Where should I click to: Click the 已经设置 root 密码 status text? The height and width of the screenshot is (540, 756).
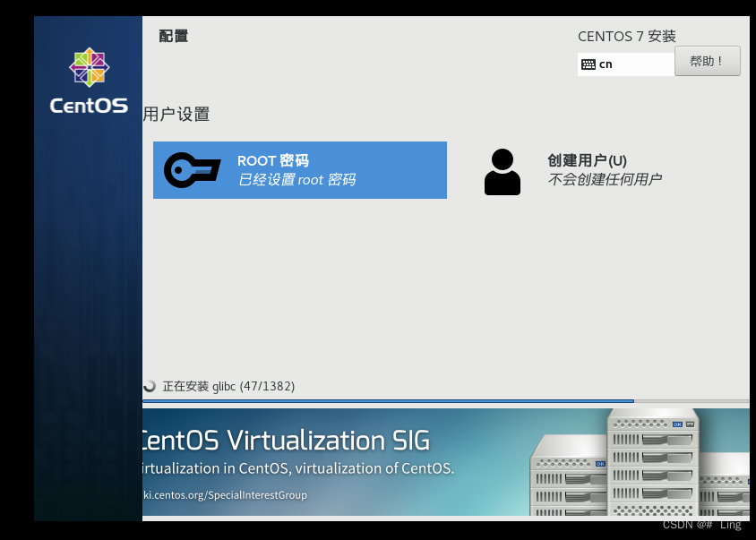[x=296, y=180]
